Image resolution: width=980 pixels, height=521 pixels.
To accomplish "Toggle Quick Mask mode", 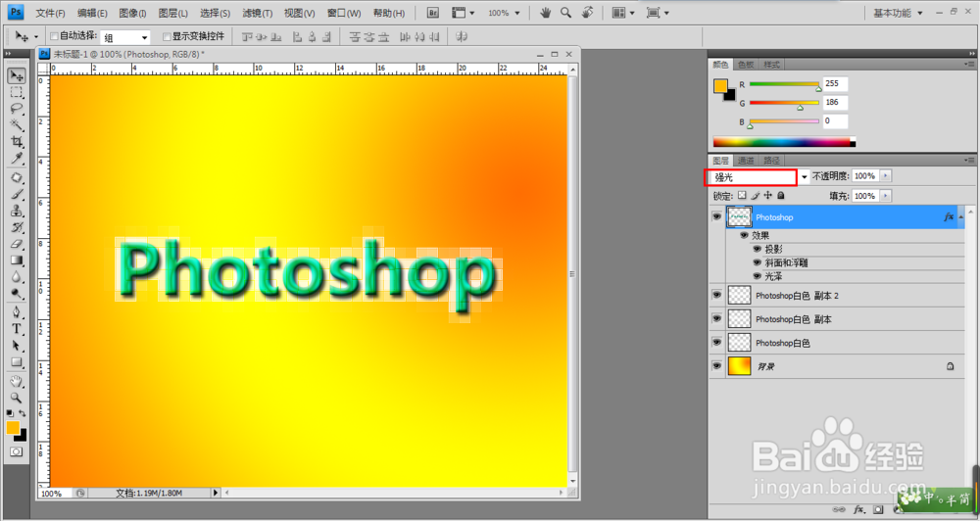I will (x=17, y=451).
